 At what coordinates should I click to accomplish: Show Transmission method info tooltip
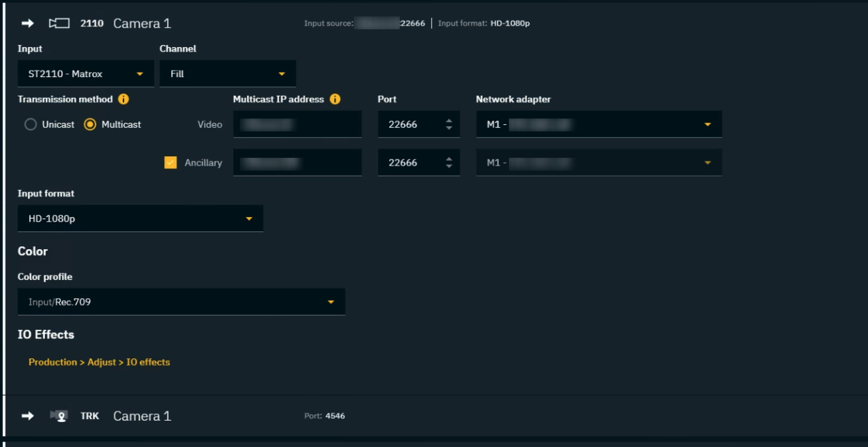point(123,99)
